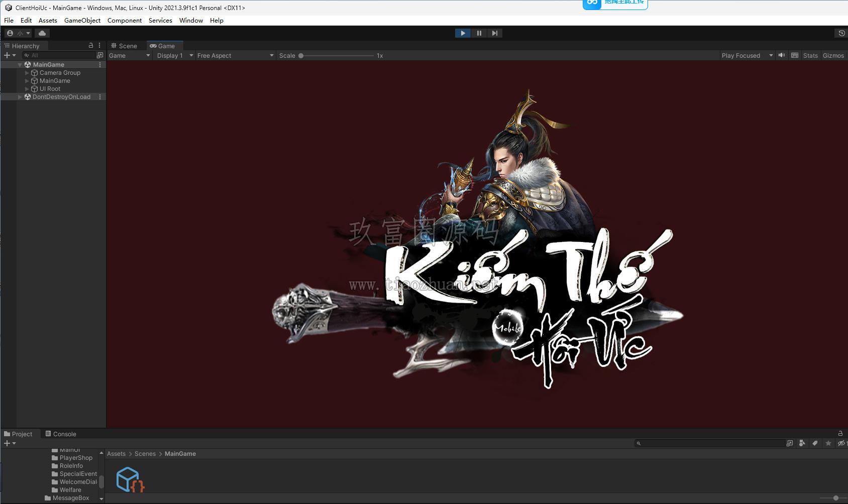Viewport: 848px width, 504px height.
Task: Click the DontDestroyOnLoad scene icon
Action: 28,97
